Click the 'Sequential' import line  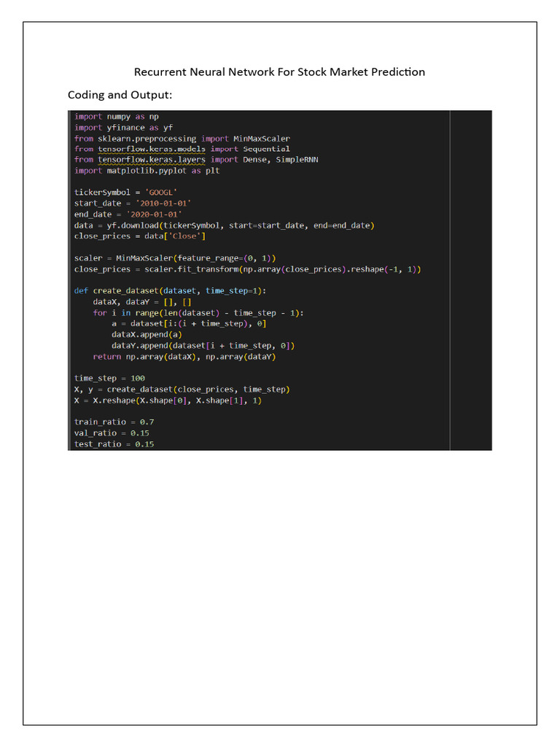182,149
